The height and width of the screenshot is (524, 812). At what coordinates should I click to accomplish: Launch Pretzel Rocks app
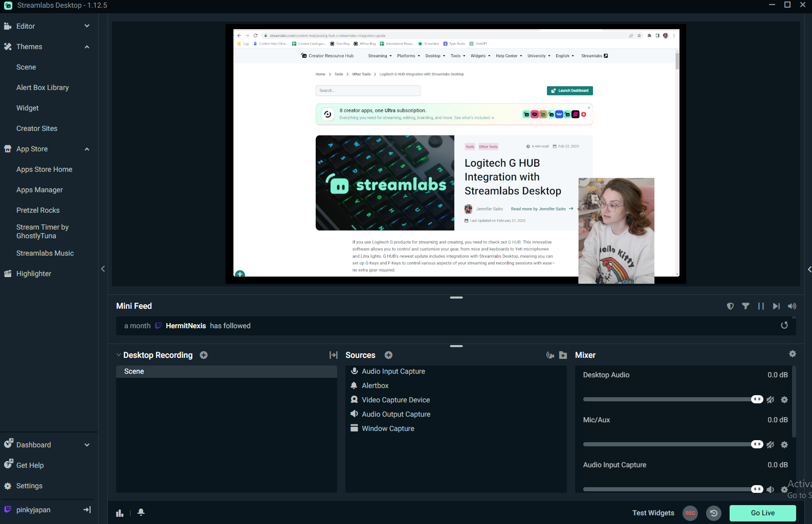38,210
